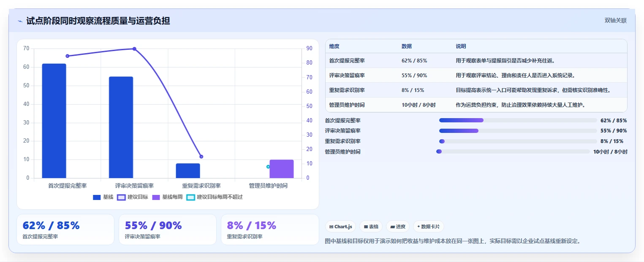Click the purple bar for 管理员维护时间

tap(281, 169)
